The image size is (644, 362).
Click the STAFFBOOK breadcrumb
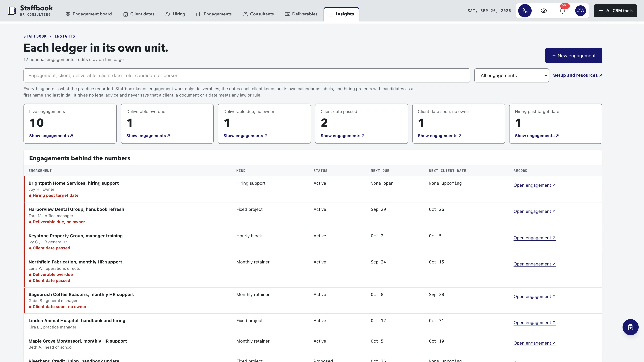[35, 36]
